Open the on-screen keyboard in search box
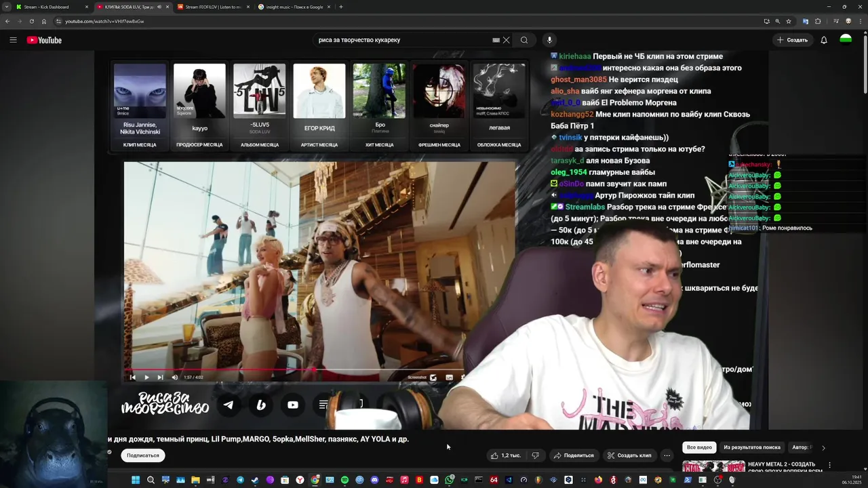 point(496,40)
